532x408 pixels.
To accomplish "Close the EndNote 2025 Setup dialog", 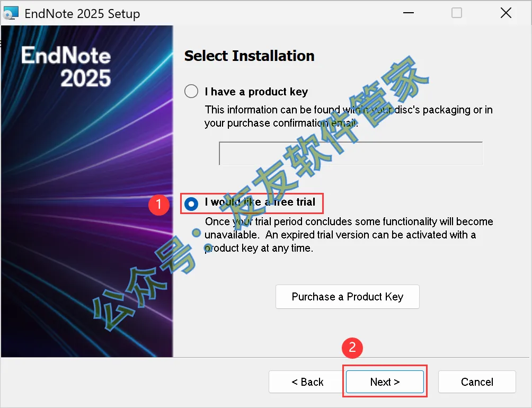I will (506, 13).
